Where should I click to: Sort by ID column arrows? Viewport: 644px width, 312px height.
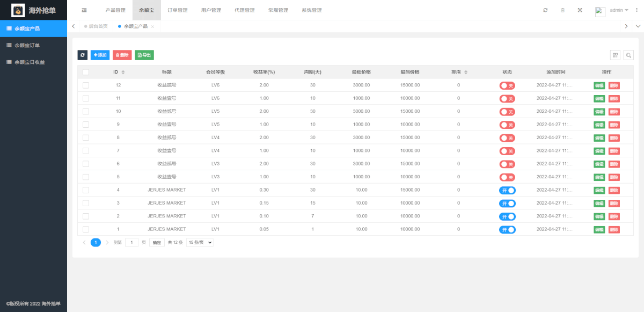click(x=123, y=72)
